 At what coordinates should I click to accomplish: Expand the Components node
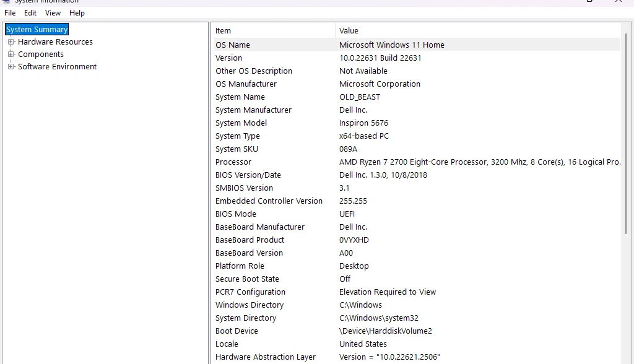(11, 54)
